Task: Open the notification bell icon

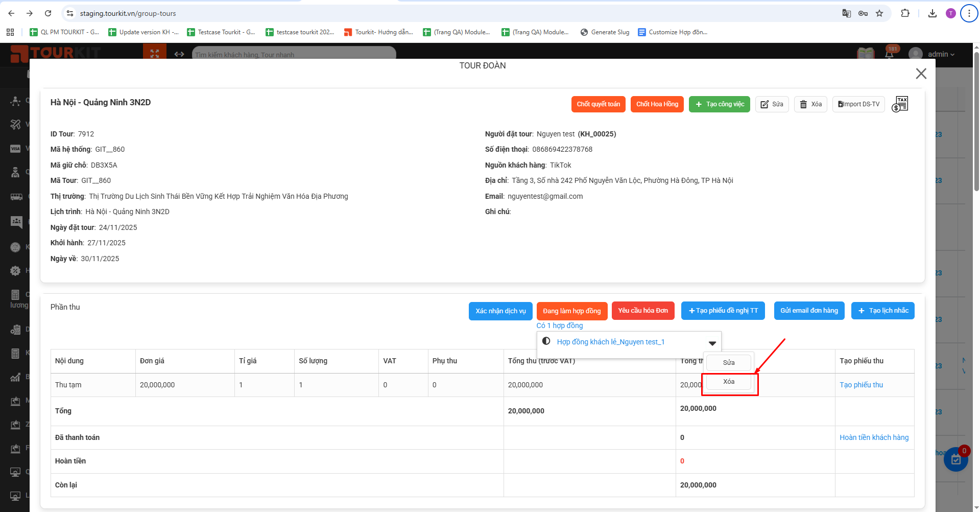Action: coord(889,54)
